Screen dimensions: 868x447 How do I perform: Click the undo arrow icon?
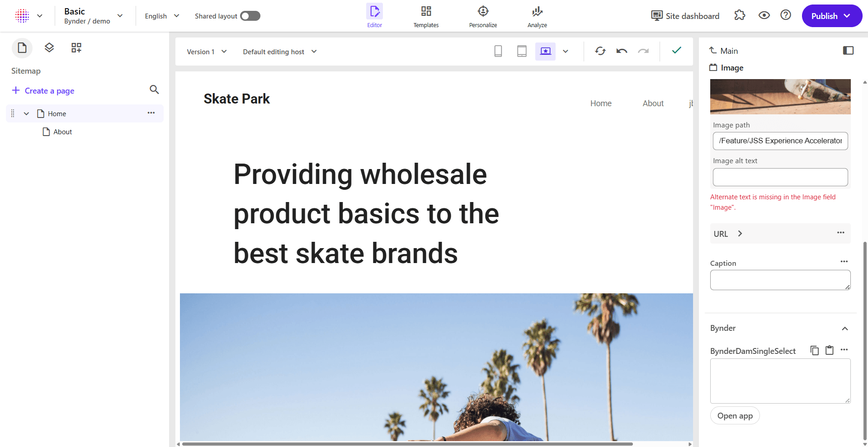(x=622, y=52)
